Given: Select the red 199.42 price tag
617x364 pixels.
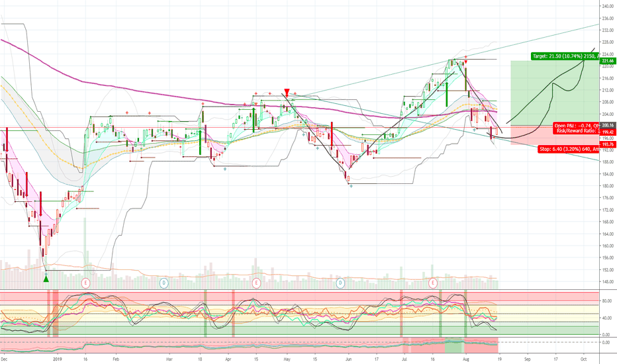Looking at the screenshot, I should [608, 132].
